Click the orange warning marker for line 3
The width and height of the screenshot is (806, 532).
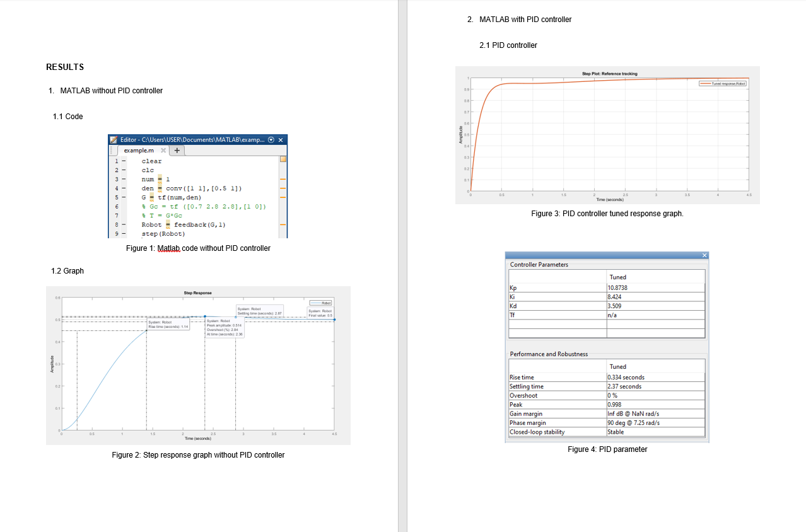283,180
